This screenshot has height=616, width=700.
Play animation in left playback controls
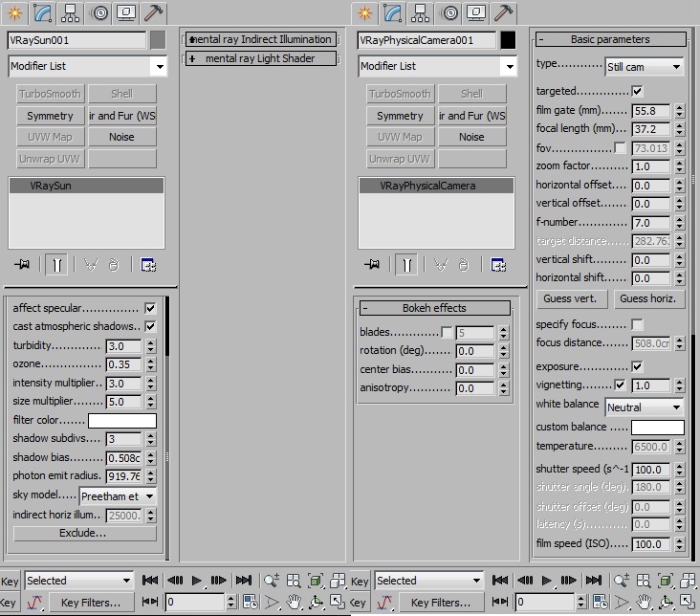196,581
